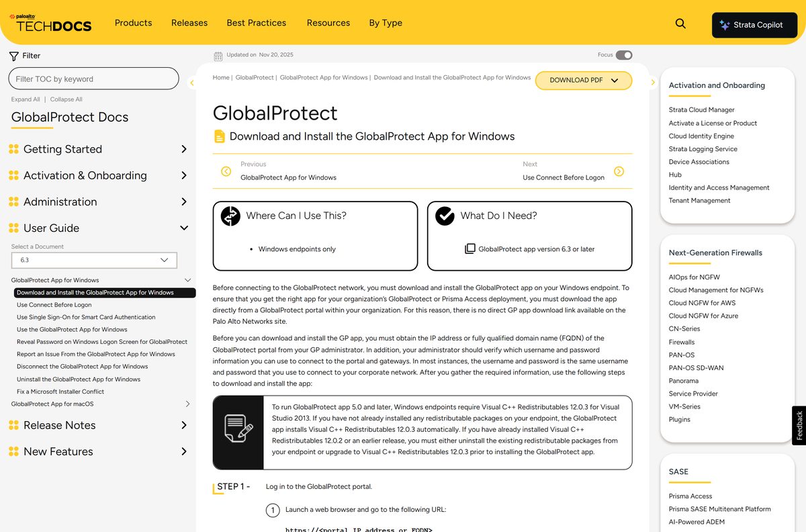
Task: Click the GlobalProtect app version stack icon
Action: point(470,249)
